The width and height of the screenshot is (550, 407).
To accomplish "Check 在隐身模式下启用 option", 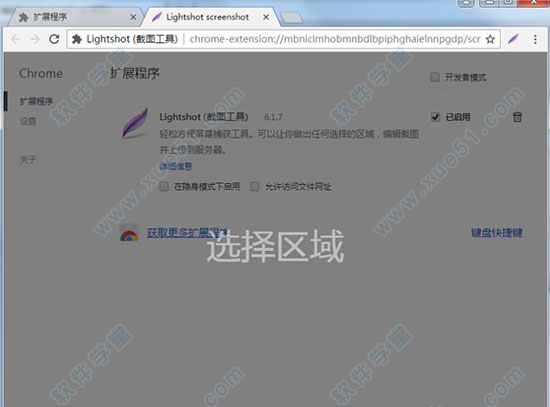I will [164, 186].
